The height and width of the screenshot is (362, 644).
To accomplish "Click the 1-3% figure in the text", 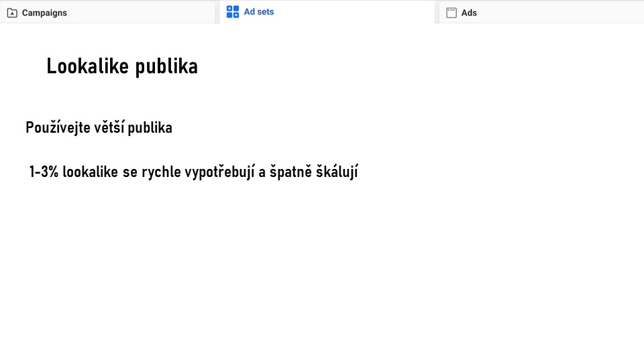I will click(x=44, y=172).
